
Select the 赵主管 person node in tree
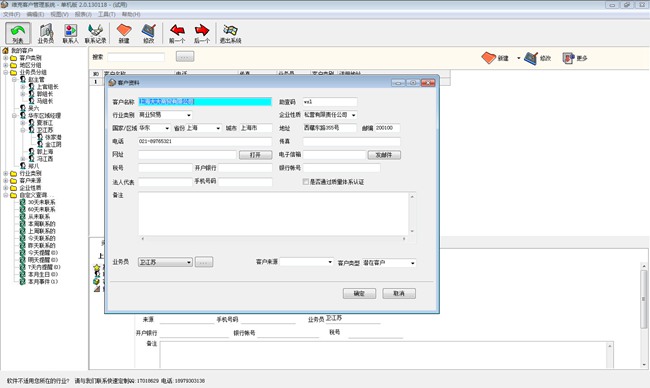(x=36, y=80)
